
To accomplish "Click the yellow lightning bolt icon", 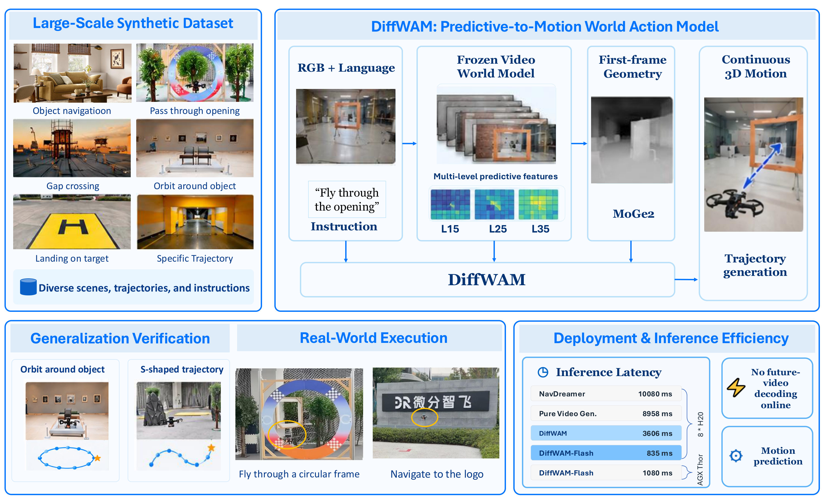I will click(x=736, y=388).
